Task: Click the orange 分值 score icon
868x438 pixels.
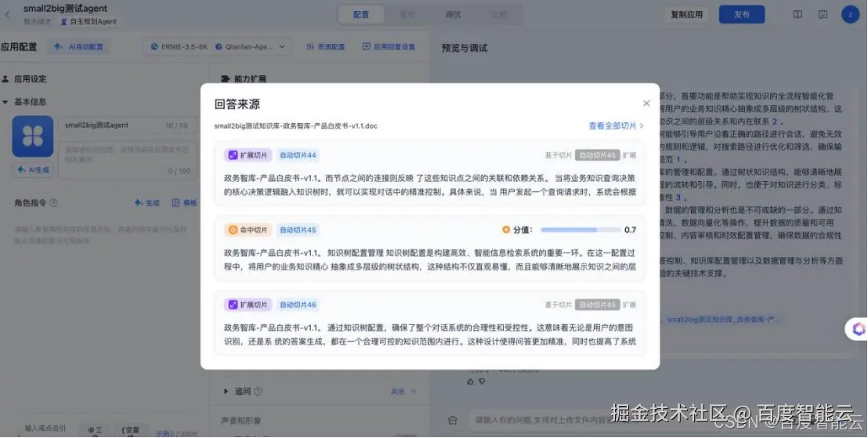Action: pyautogui.click(x=505, y=230)
